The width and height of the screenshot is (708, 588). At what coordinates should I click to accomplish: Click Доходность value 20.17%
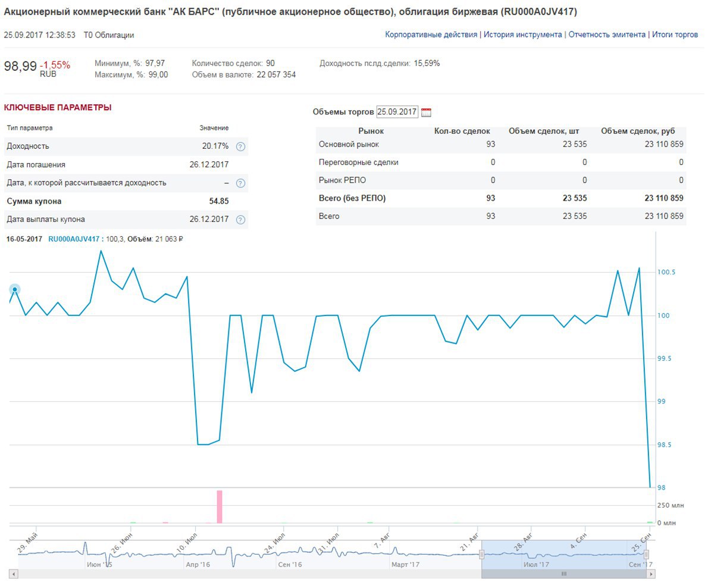[215, 146]
